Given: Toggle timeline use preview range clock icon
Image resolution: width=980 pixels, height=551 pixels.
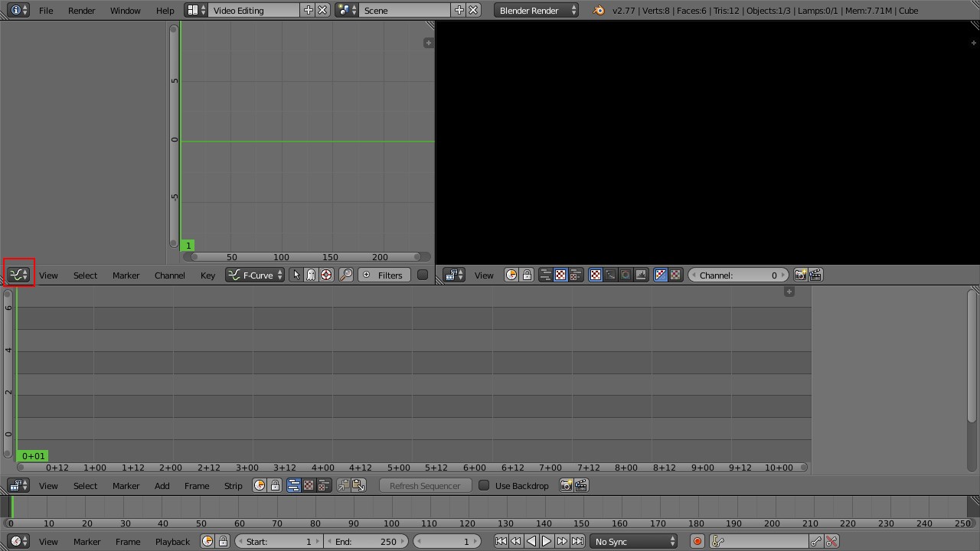Looking at the screenshot, I should coord(207,541).
